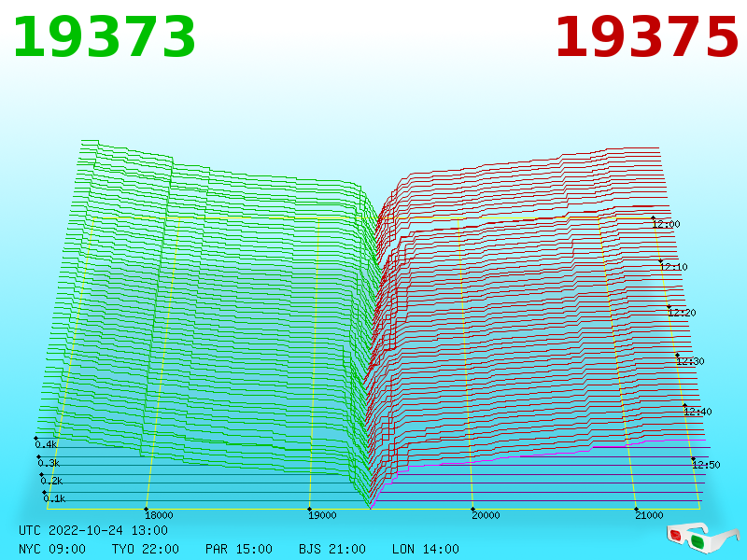Select the green bid price 19373

pyautogui.click(x=104, y=37)
